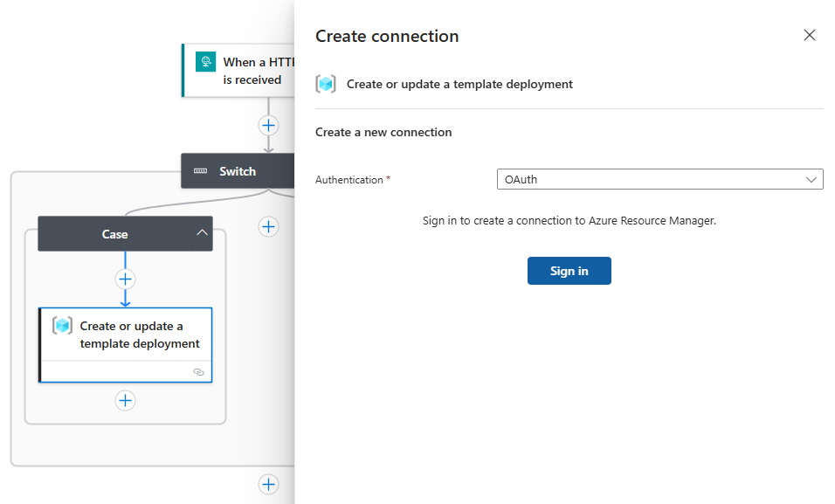Add a new case beside Case
Viewport: 835px width, 504px height.
point(268,227)
